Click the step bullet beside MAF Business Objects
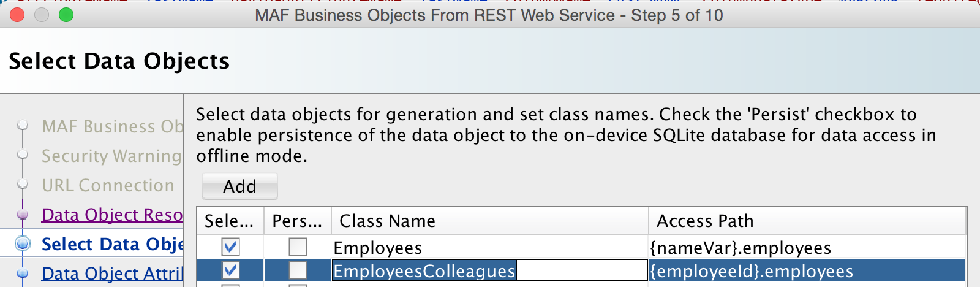Viewport: 980px width, 287px height. pyautogui.click(x=23, y=126)
